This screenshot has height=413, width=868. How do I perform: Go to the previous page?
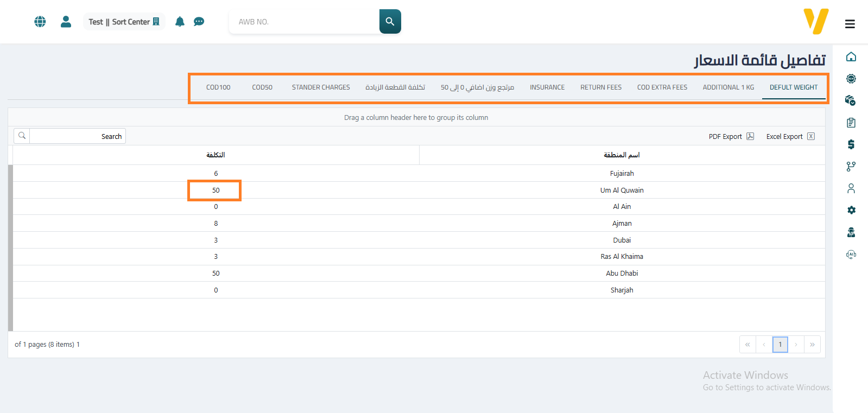coord(764,345)
